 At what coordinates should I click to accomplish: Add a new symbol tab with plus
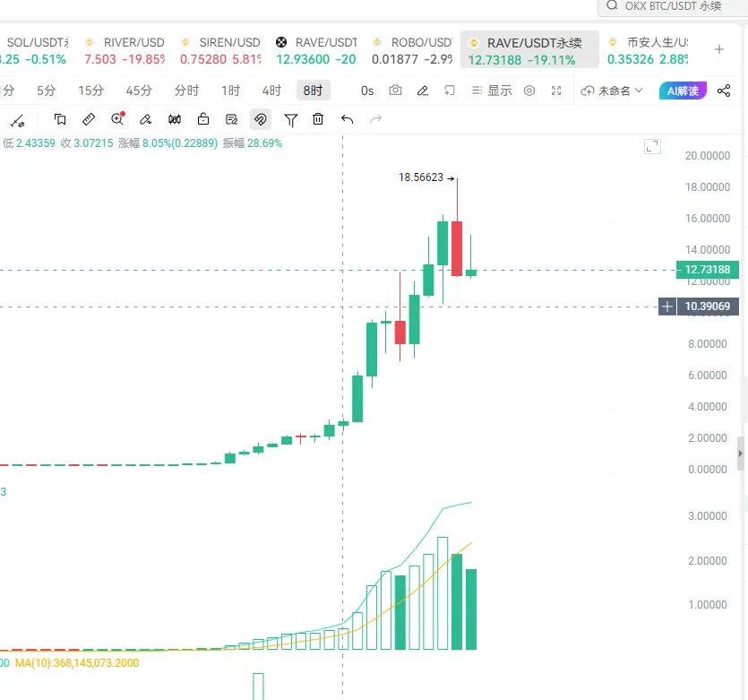click(x=719, y=49)
